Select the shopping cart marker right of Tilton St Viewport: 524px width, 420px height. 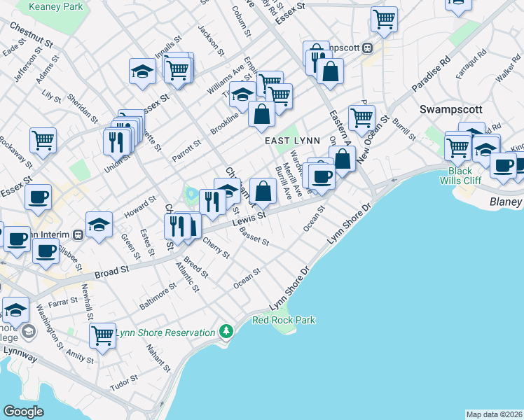pos(280,99)
